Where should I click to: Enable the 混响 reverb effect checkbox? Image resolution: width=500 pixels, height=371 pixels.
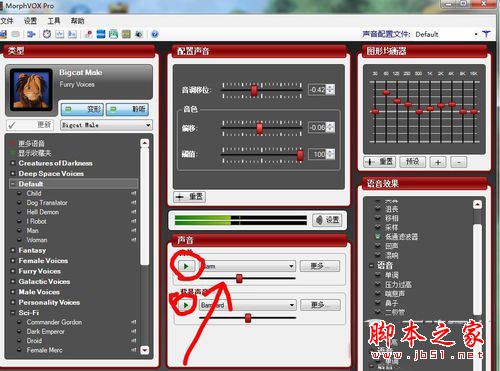tap(378, 256)
